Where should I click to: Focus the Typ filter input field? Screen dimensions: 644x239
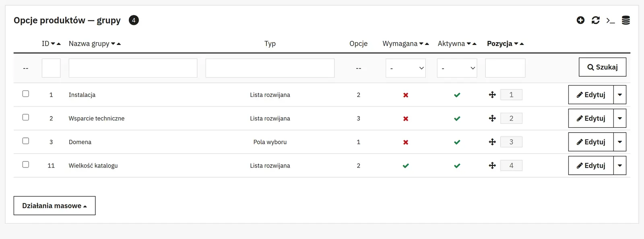[270, 68]
